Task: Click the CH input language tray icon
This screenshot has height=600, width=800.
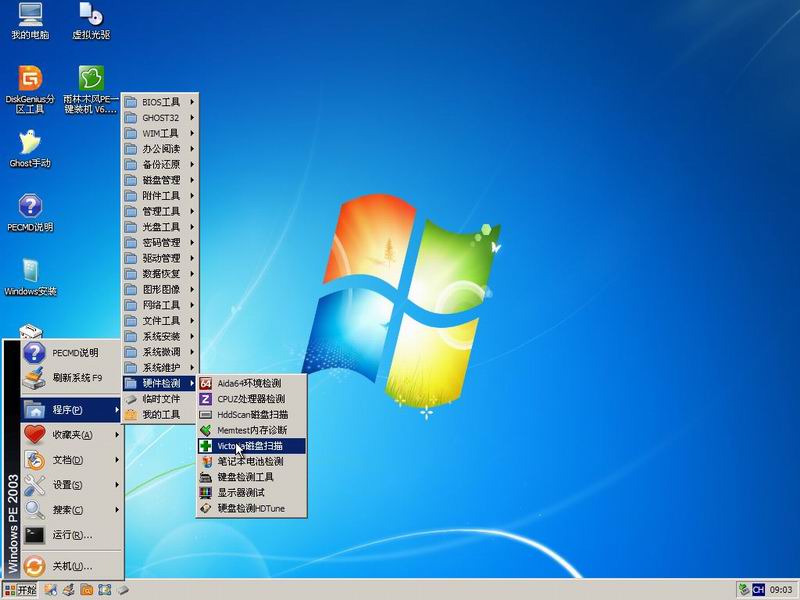Action: [758, 590]
